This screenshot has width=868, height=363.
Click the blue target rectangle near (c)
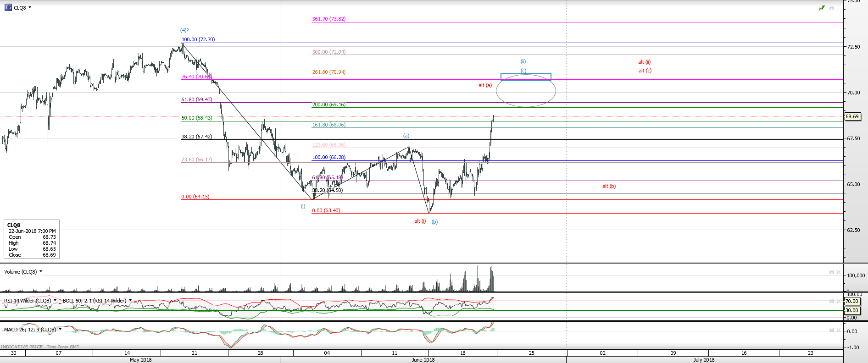pyautogui.click(x=526, y=77)
